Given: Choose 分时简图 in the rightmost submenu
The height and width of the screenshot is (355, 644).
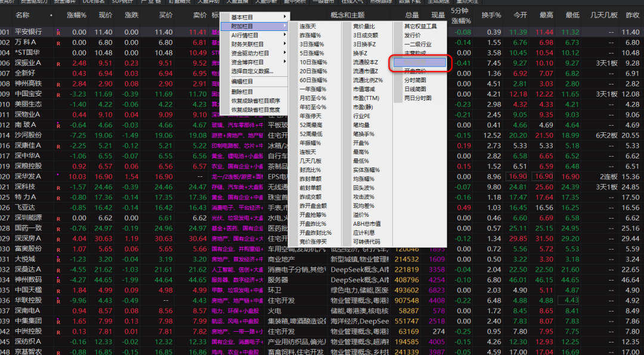Looking at the screenshot, I should [415, 80].
